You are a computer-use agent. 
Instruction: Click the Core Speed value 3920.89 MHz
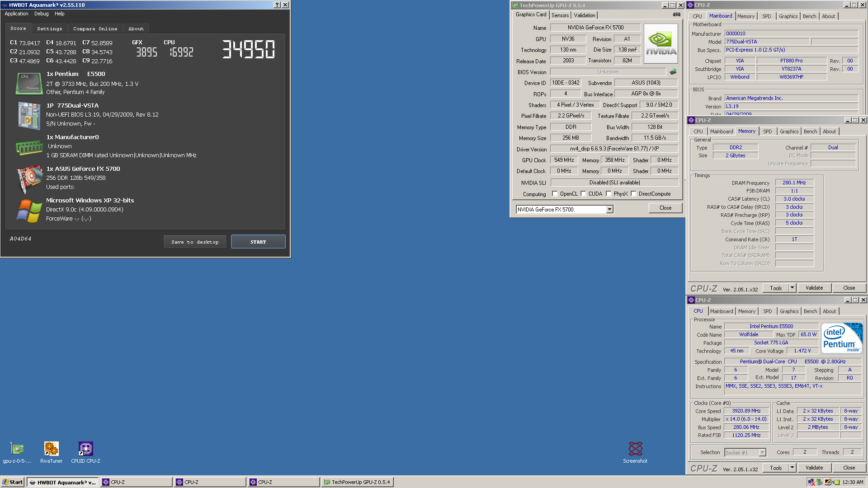pos(746,411)
